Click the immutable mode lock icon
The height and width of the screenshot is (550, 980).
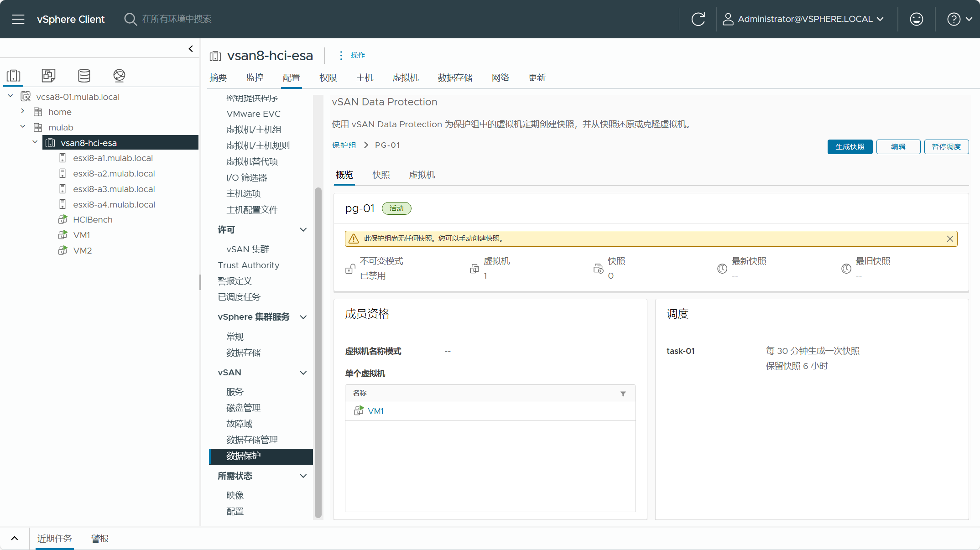click(x=351, y=268)
